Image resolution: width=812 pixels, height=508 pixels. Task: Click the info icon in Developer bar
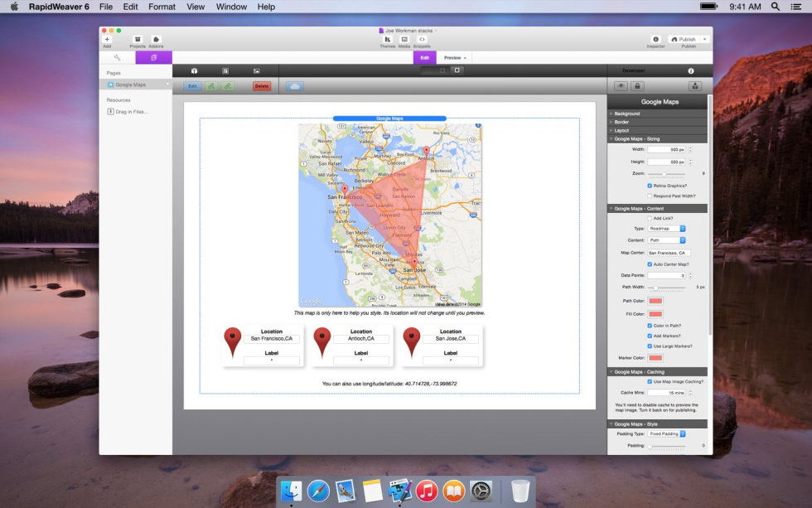(691, 70)
